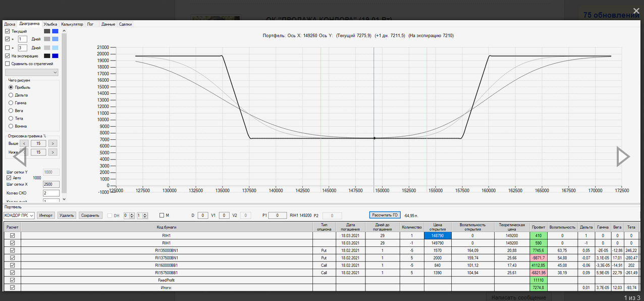
Task: Click the Выше percentage field showing 15
Action: point(38,143)
